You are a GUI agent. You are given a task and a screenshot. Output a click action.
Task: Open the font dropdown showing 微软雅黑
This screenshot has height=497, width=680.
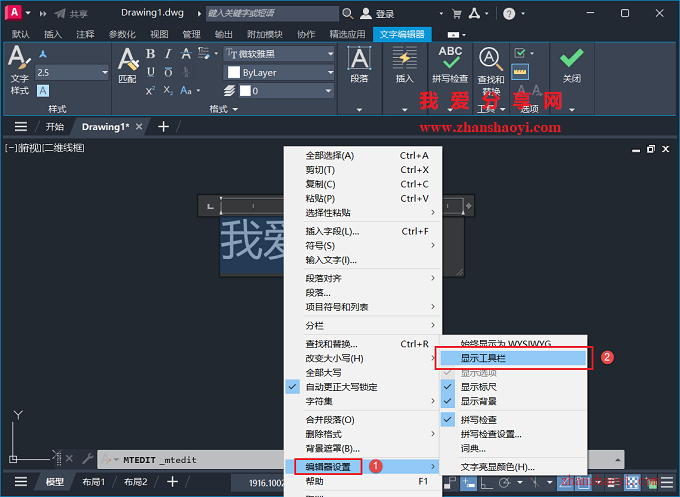[x=280, y=54]
